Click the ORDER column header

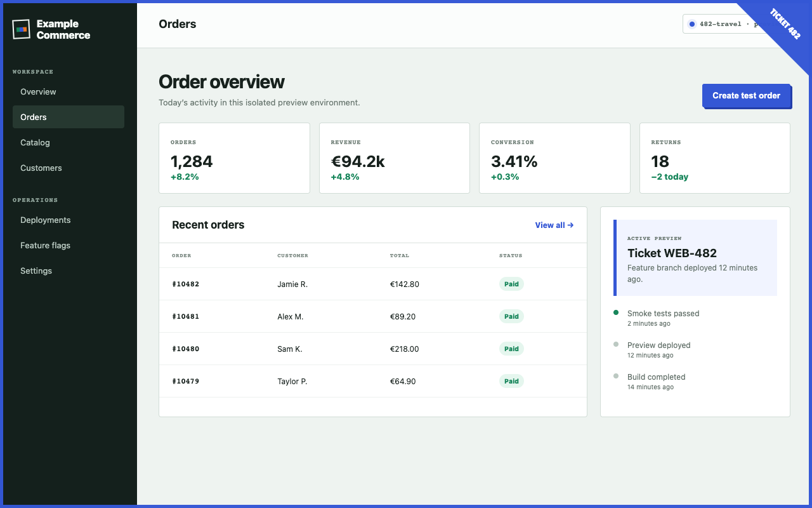click(x=181, y=255)
